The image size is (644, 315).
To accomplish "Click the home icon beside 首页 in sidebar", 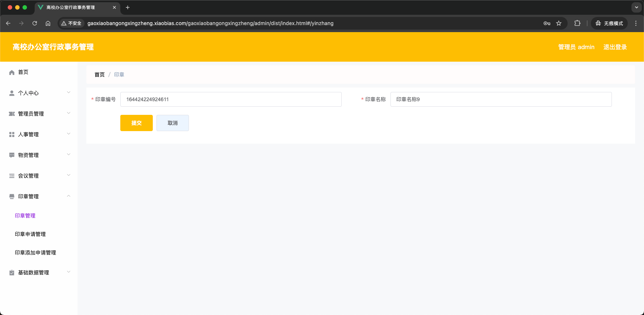I will click(12, 72).
